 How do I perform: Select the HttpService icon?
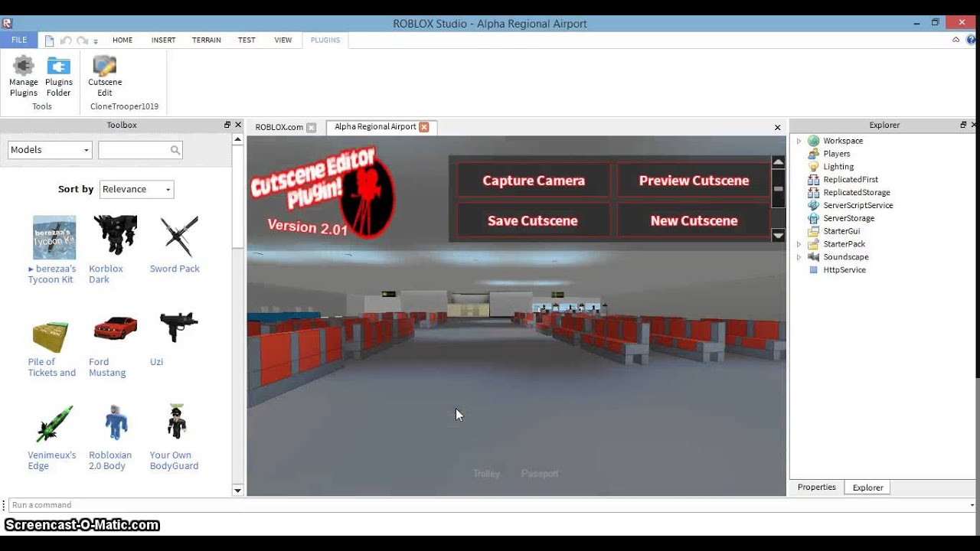(814, 270)
